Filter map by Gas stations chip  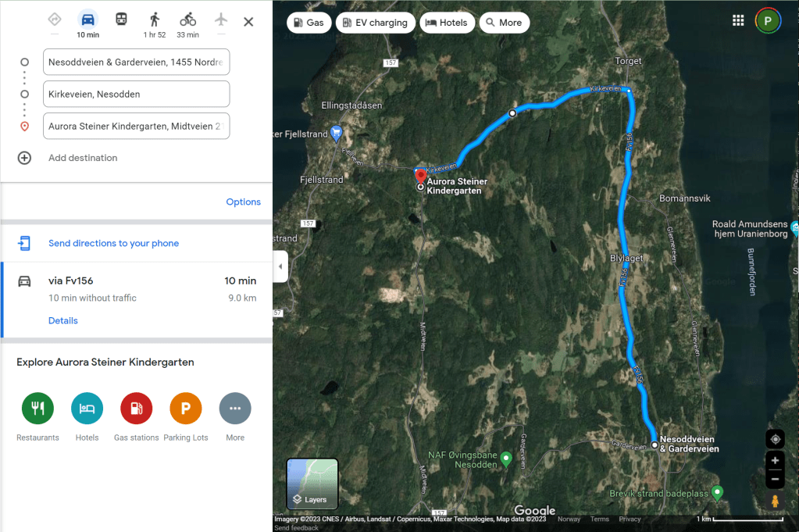(x=309, y=23)
